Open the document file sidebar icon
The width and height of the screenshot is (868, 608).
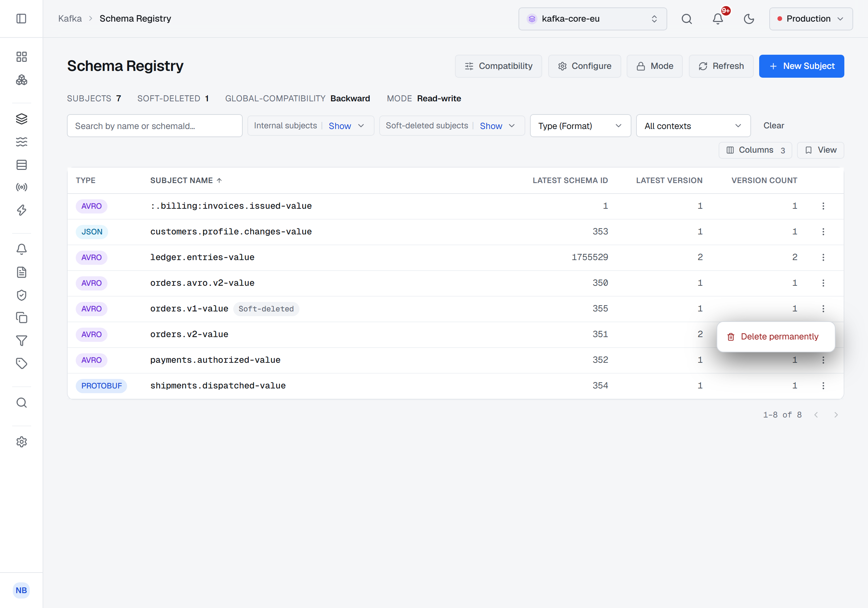22,272
